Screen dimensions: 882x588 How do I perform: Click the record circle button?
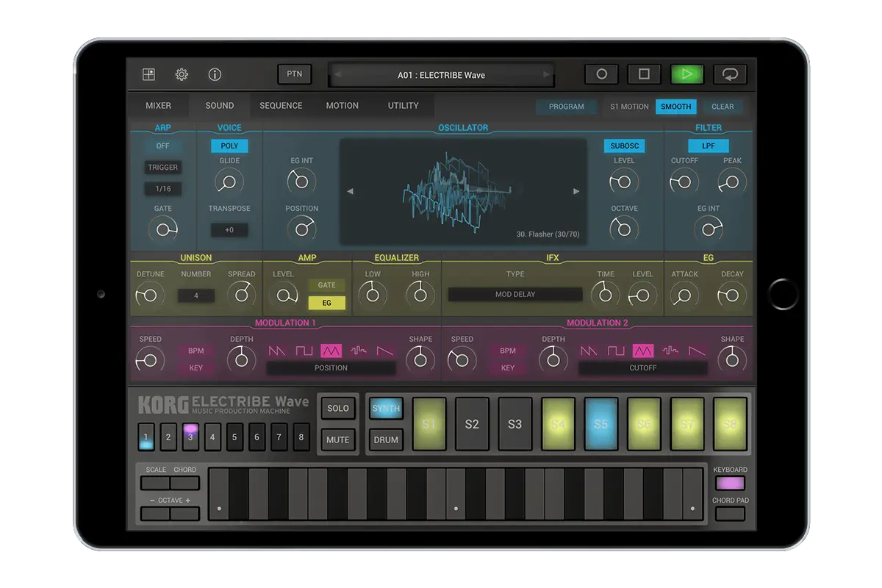pos(601,74)
